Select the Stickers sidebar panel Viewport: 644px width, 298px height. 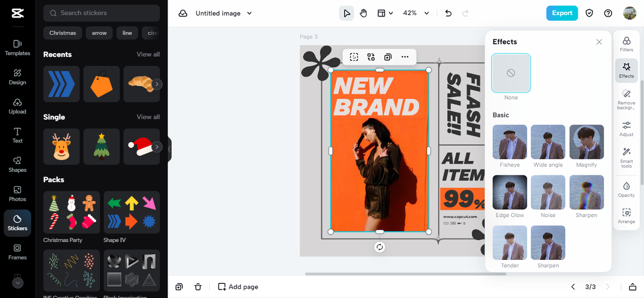[18, 223]
